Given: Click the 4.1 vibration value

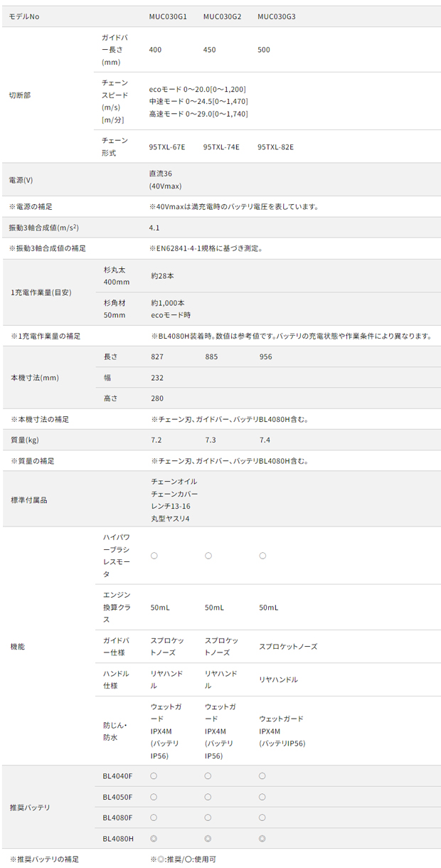Looking at the screenshot, I should click(154, 228).
